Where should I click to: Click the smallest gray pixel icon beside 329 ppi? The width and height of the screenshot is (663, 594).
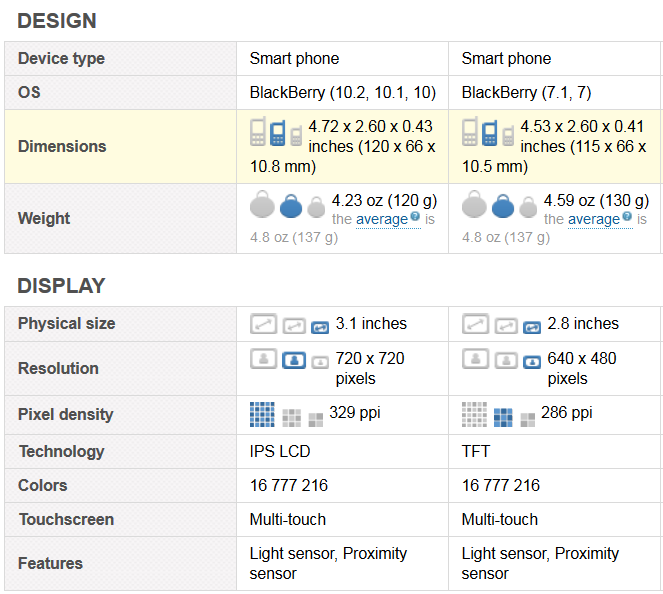tap(315, 420)
